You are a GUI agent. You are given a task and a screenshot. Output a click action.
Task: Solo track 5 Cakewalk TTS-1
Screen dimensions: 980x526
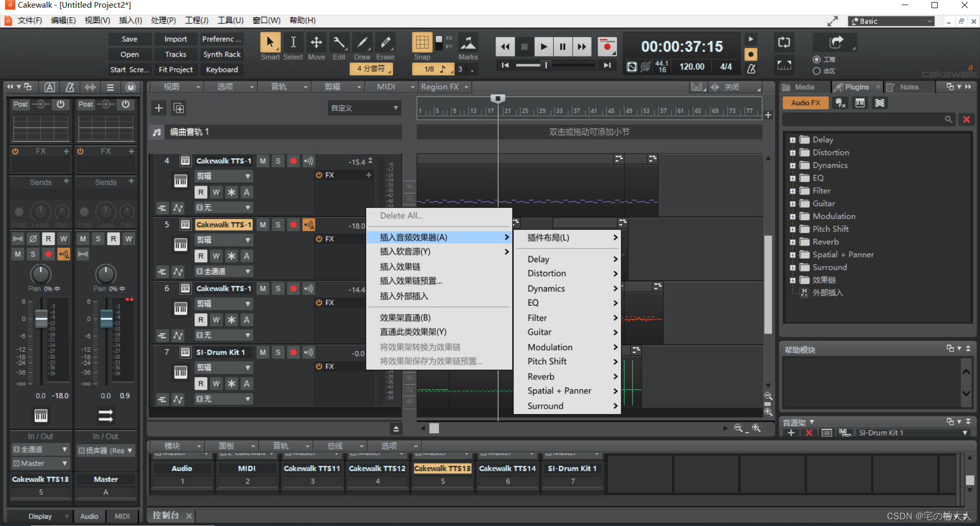click(x=278, y=225)
